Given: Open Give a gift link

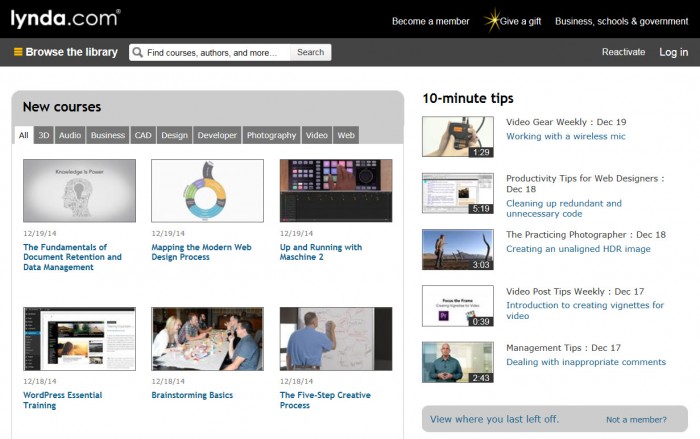Looking at the screenshot, I should (520, 21).
